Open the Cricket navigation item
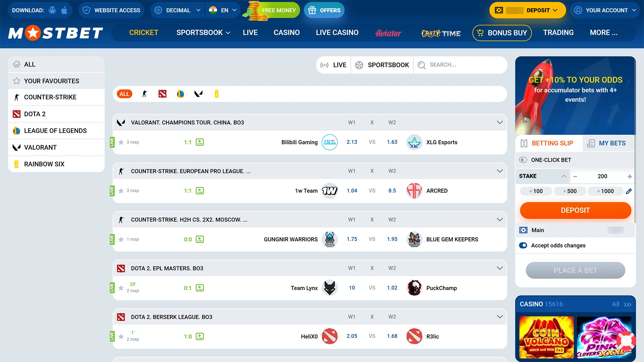The height and width of the screenshot is (362, 644). click(144, 33)
